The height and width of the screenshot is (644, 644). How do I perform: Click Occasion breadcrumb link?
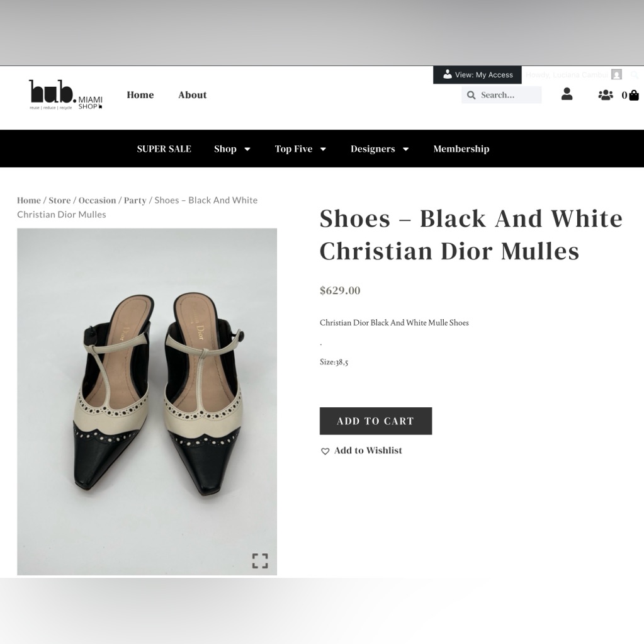click(x=98, y=200)
